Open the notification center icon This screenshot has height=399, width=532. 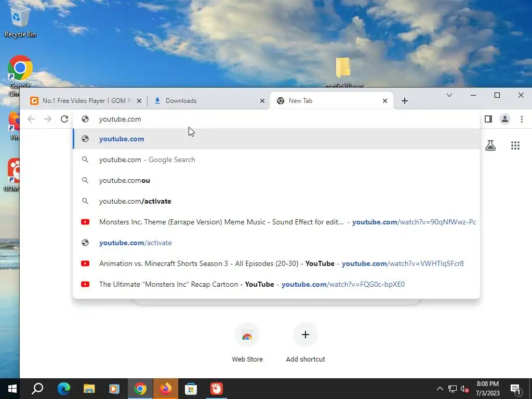tap(515, 389)
